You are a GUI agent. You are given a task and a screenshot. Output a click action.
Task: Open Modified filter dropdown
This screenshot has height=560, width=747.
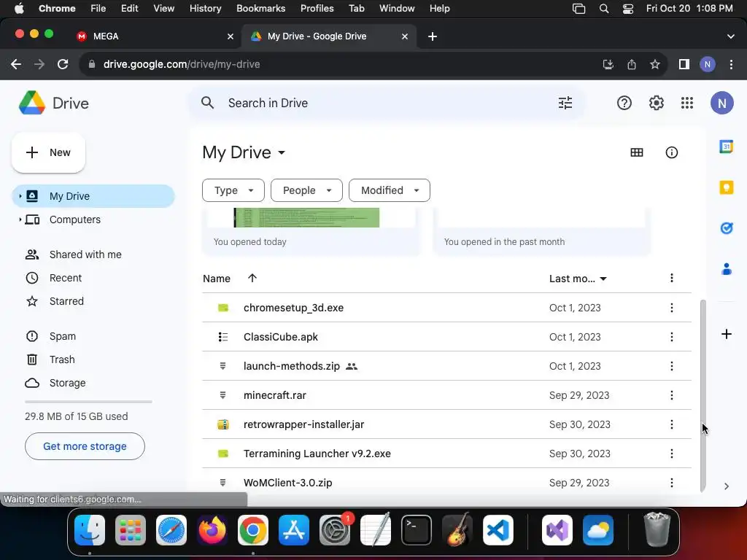[x=390, y=190]
